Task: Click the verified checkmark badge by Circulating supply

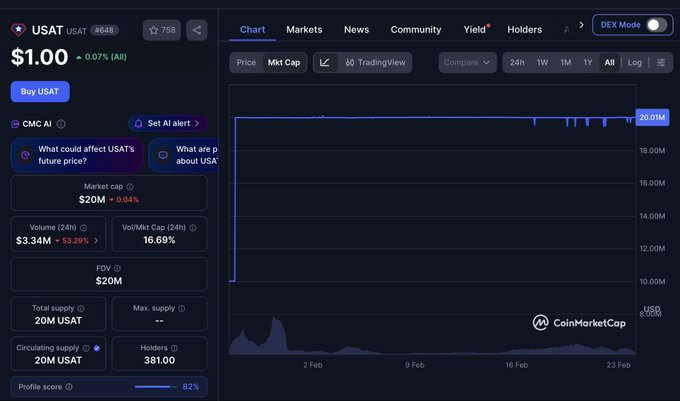Action: click(x=97, y=348)
